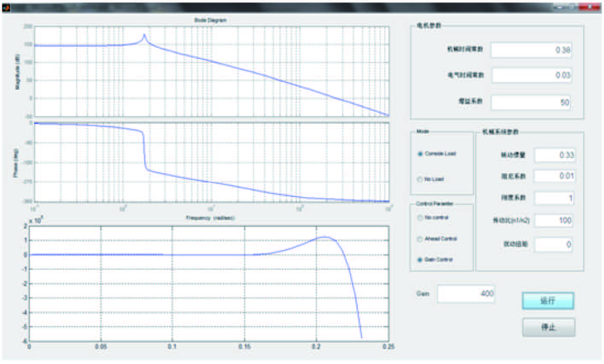604x364 pixels.
Task: Select the 传动比(n1/n2) field showing 100
Action: coord(554,220)
